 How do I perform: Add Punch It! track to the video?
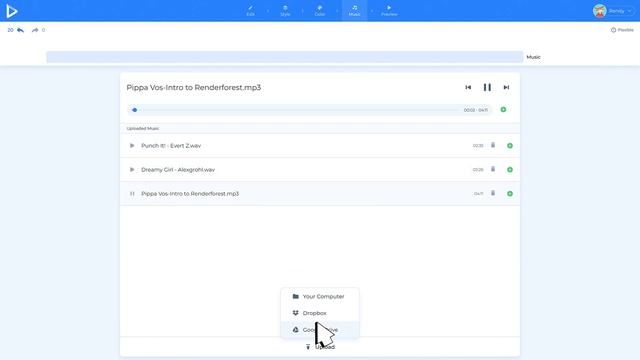tap(510, 146)
